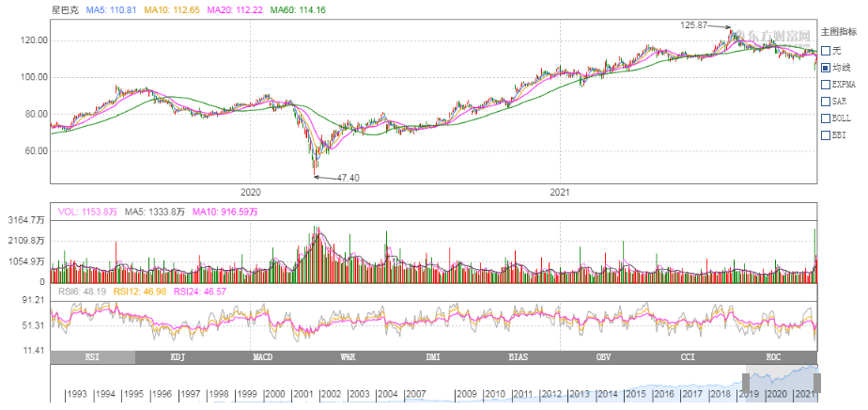Enable the EXPMA indicator checkbox
The width and height of the screenshot is (868, 410).
[826, 85]
